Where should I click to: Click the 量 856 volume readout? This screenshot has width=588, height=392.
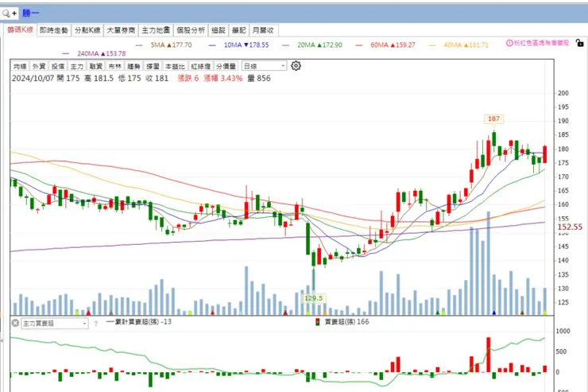259,79
